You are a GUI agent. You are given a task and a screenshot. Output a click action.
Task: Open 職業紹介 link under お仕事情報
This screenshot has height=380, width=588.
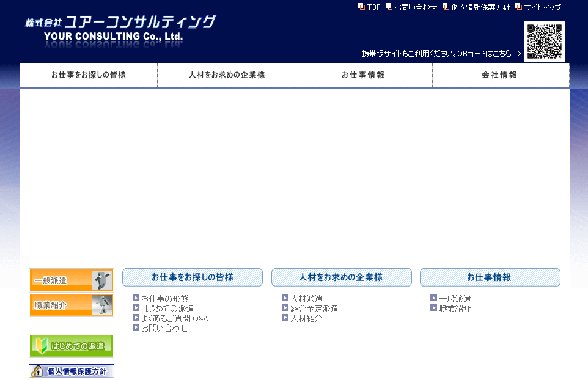(454, 309)
